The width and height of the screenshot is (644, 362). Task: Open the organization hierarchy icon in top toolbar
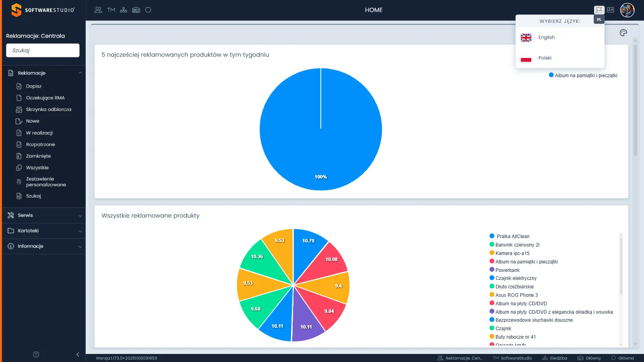pyautogui.click(x=124, y=10)
